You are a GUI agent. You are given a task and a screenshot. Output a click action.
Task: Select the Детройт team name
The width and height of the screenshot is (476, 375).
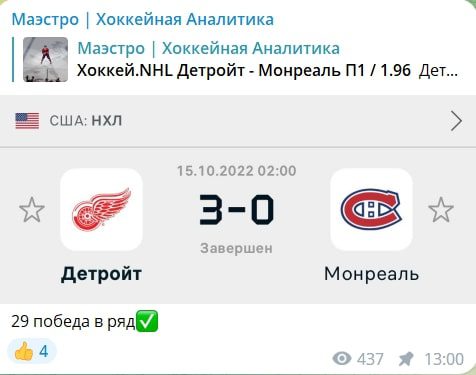click(x=101, y=274)
